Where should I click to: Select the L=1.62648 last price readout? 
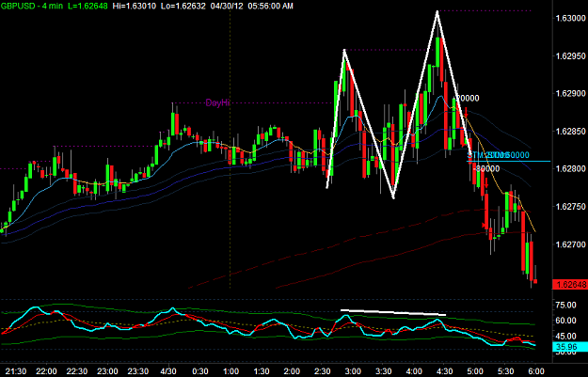[x=87, y=6]
